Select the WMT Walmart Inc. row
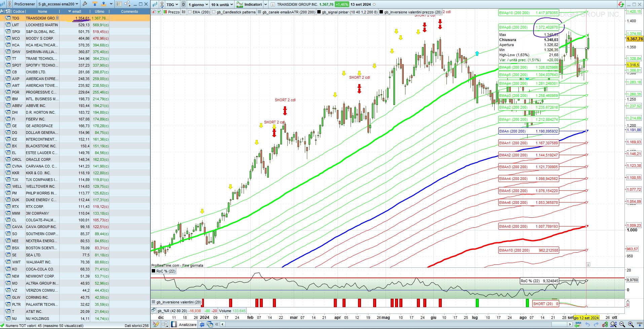This screenshot has height=329, width=644. click(x=75, y=262)
